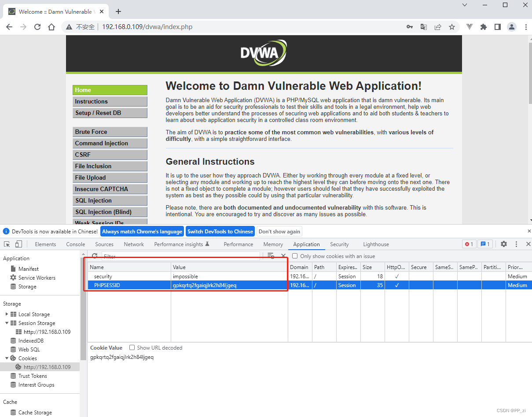This screenshot has height=417, width=532.
Task: Open the saved passwords key icon
Action: 409,27
